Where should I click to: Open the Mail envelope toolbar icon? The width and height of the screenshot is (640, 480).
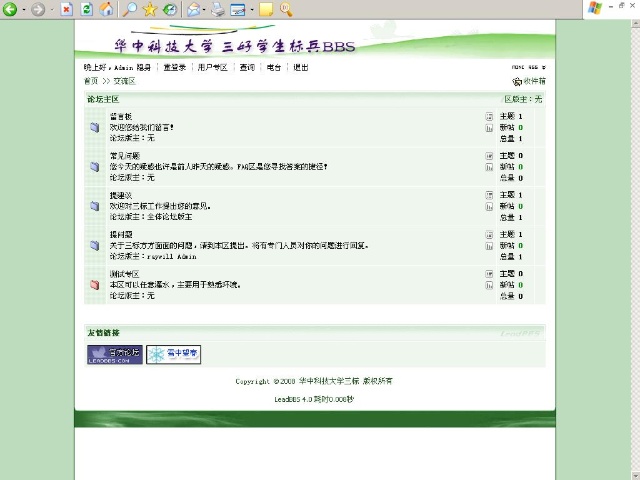193,9
